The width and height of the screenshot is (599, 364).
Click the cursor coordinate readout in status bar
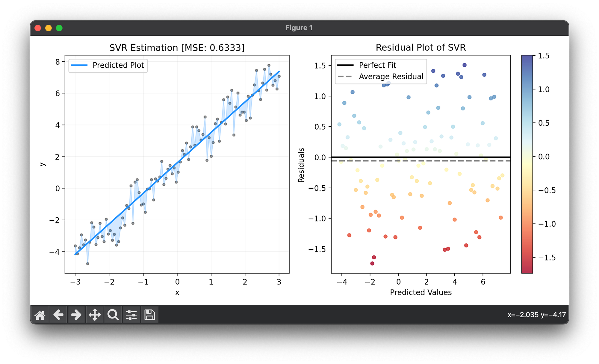click(x=537, y=315)
